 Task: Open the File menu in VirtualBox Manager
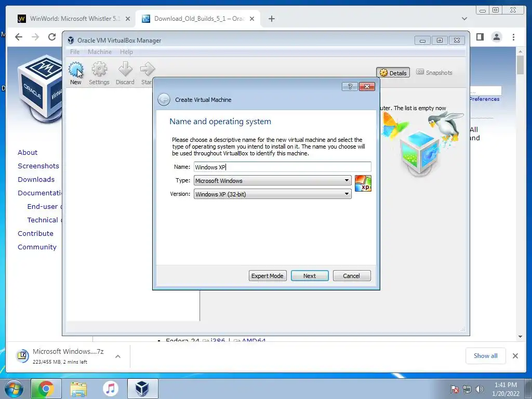[x=75, y=52]
